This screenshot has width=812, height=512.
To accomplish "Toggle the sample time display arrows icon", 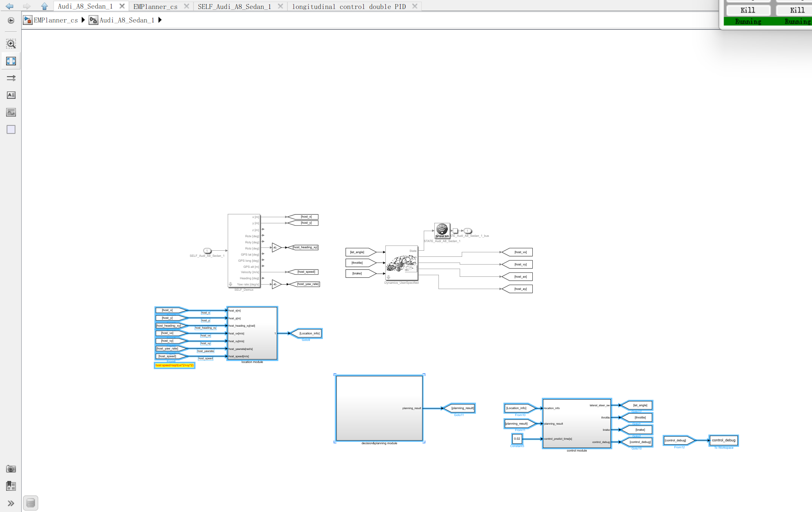I will pos(11,78).
